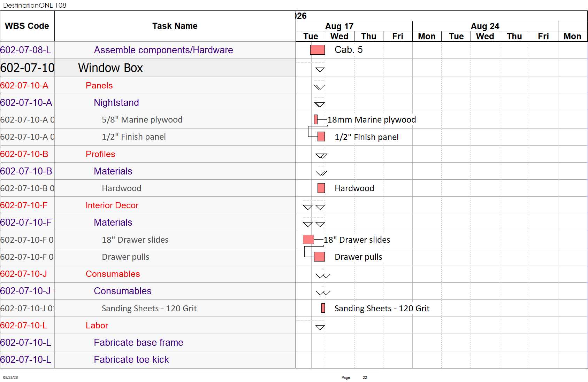
Task: Click the Hardwood Gantt bar
Action: tap(321, 188)
